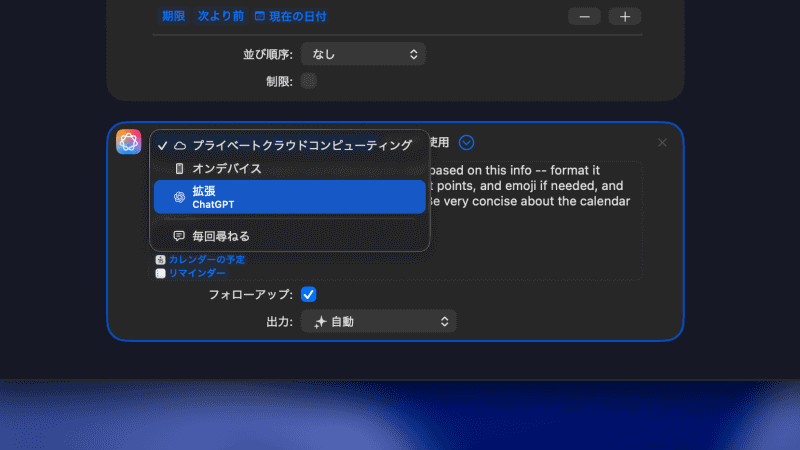Click the 現在の日付 variable token
The image size is (800, 450).
(x=291, y=16)
